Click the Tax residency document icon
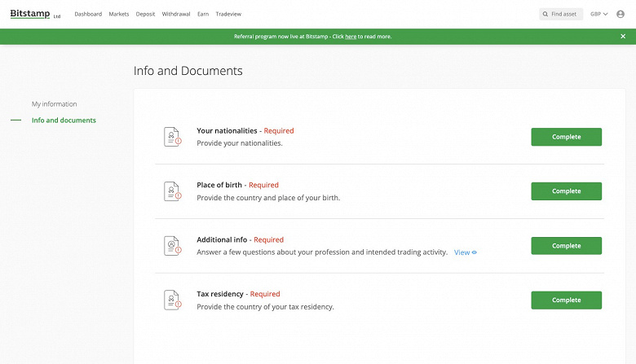The image size is (636, 364). coord(171,300)
